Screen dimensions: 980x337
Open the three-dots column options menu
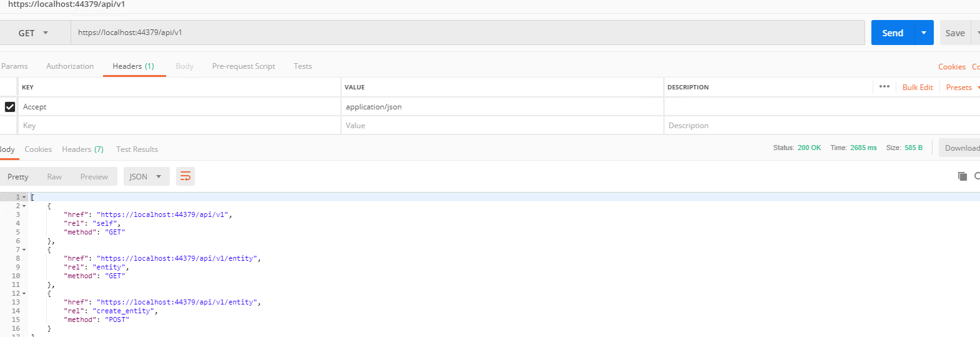coord(884,87)
